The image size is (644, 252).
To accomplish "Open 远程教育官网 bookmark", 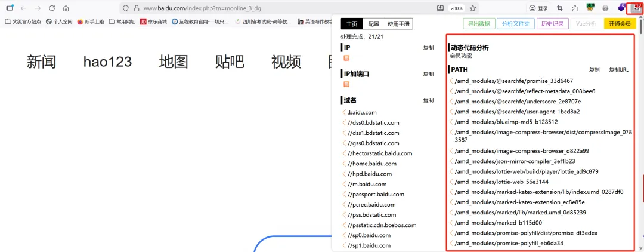I will 200,21.
